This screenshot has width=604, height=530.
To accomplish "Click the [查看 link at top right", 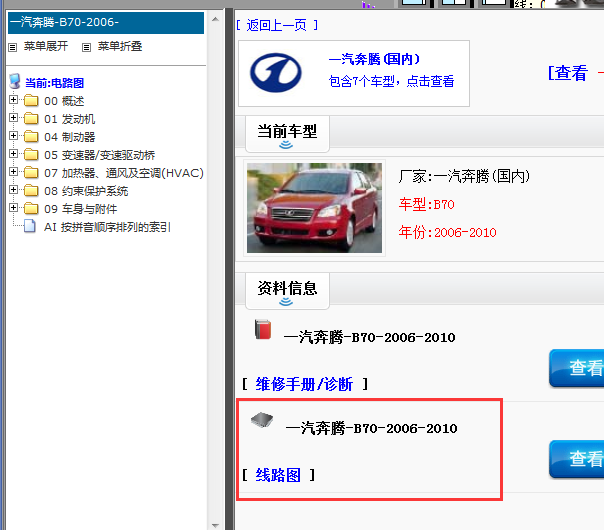I will [x=568, y=73].
